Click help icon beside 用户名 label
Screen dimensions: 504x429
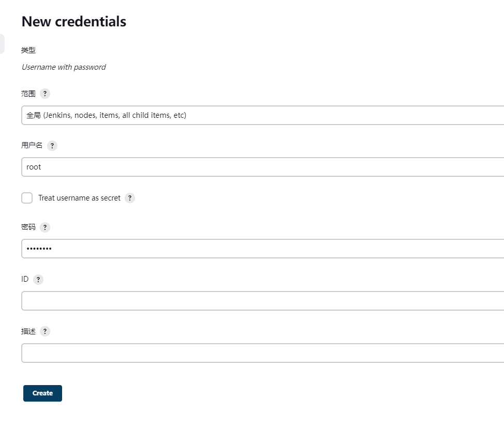tap(52, 146)
